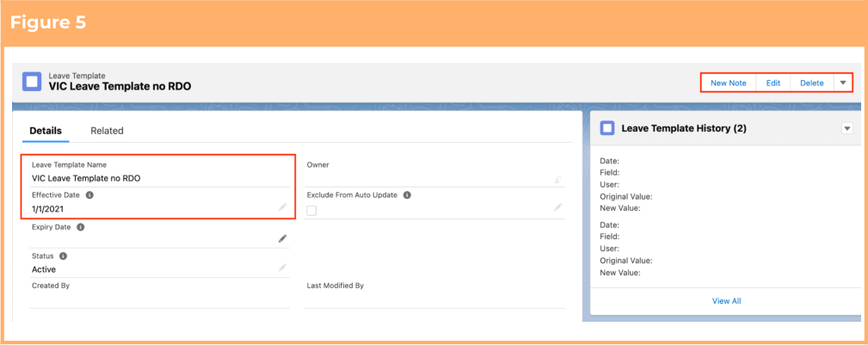Click the Created By label
Image resolution: width=868 pixels, height=345 pixels.
click(51, 286)
